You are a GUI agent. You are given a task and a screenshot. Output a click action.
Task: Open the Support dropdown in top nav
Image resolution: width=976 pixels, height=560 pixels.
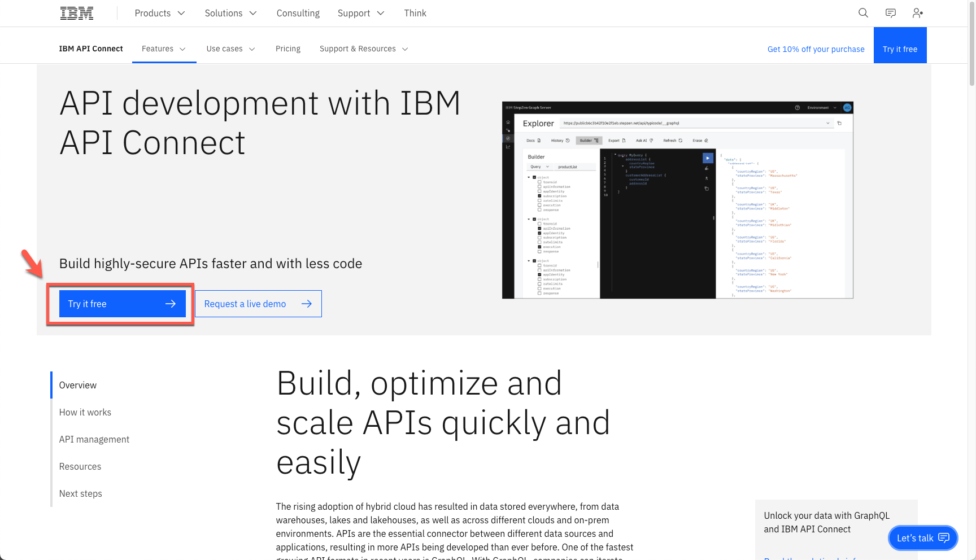click(361, 13)
